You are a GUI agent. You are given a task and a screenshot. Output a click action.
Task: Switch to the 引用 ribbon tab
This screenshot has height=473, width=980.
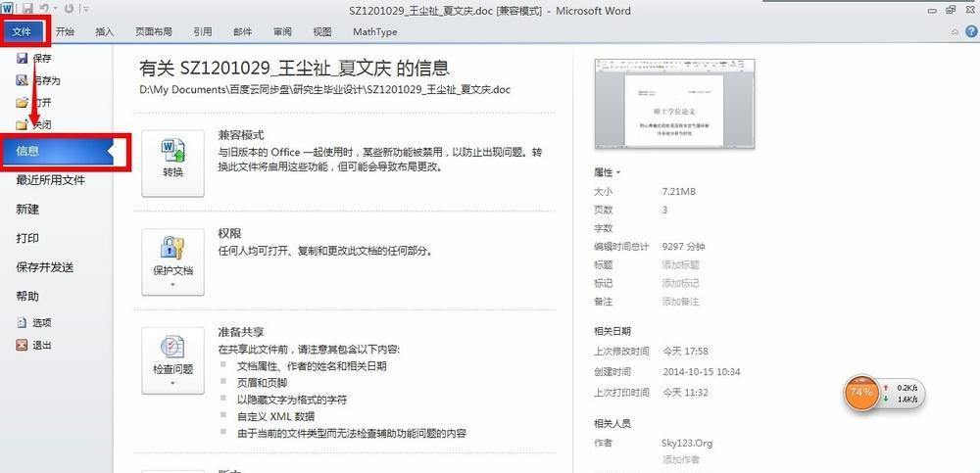[x=203, y=32]
